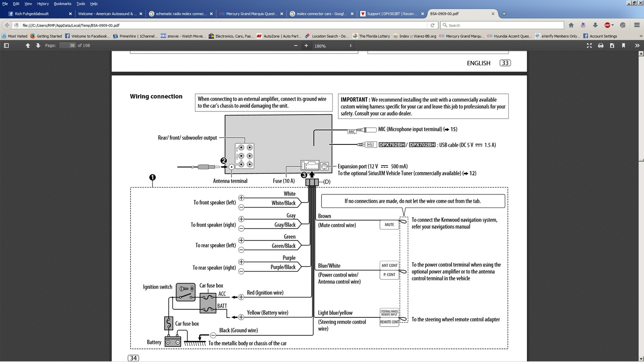
Task: Open The Florida Lottery bookmark
Action: point(372,36)
